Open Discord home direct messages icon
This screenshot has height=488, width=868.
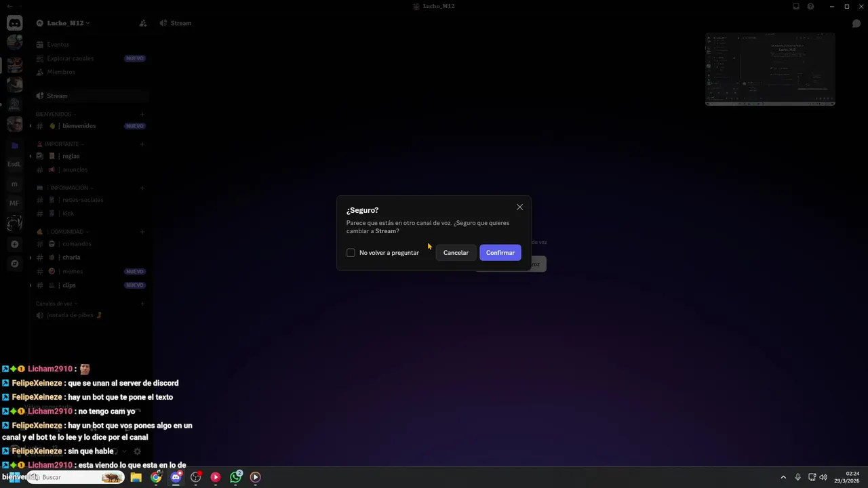point(14,23)
